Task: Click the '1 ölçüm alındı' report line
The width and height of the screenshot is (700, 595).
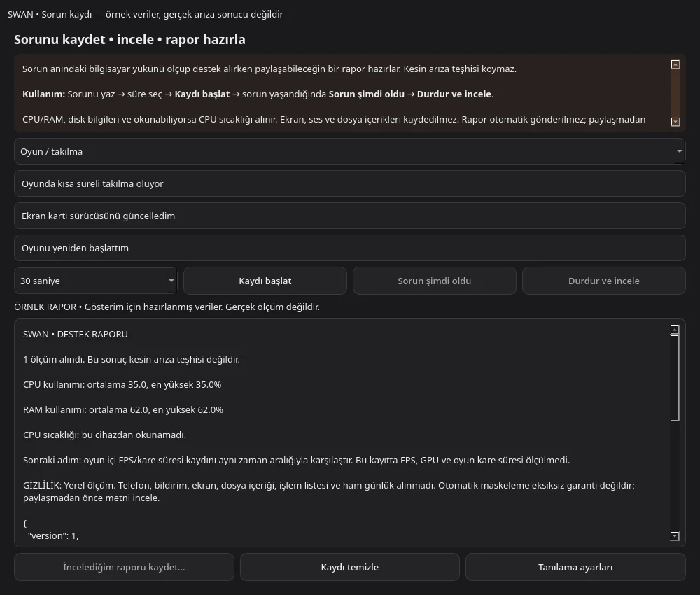Action: [x=132, y=359]
